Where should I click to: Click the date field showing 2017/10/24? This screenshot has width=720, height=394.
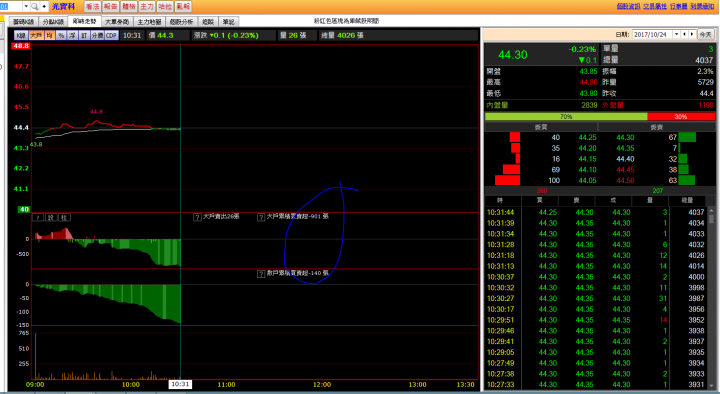652,34
